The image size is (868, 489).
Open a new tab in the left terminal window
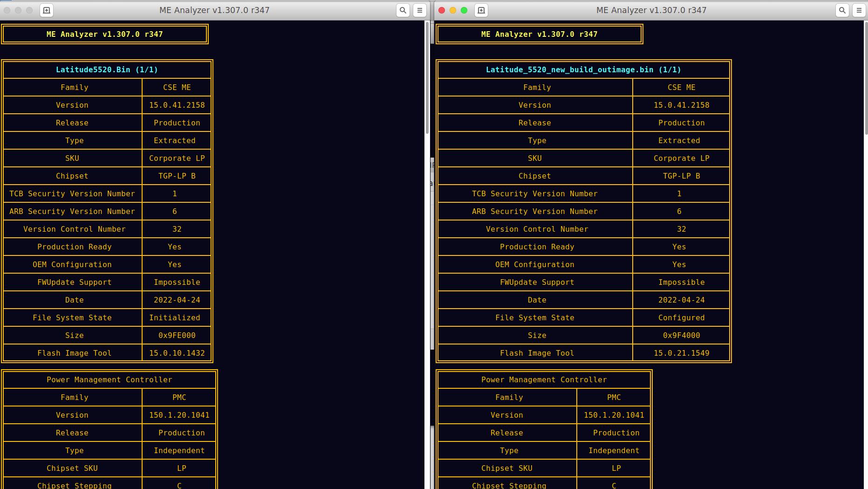tap(47, 10)
